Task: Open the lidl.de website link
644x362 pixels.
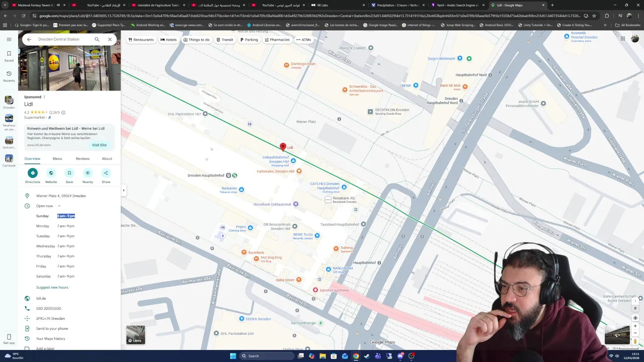Action: click(41, 298)
